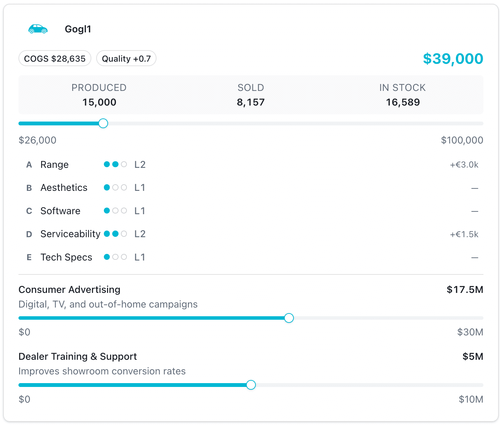Click the filled first dot of Software
The width and height of the screenshot is (504, 427).
(x=107, y=210)
